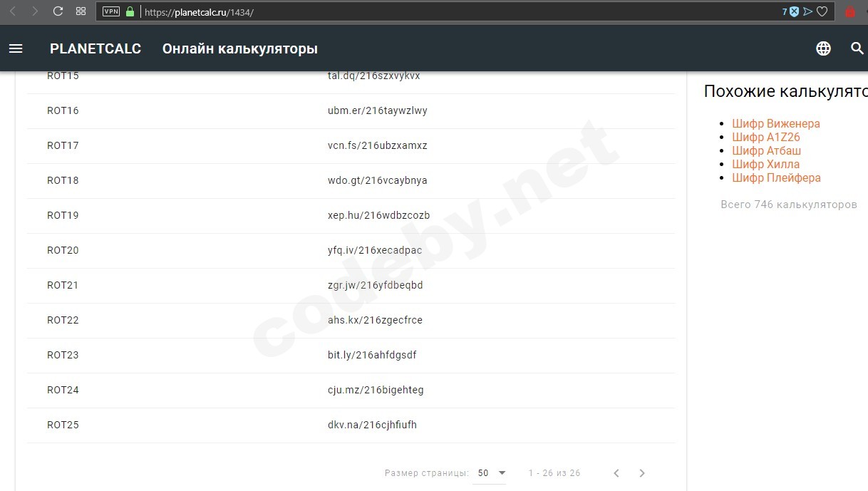Click the PLANETCALC logo title
The width and height of the screenshot is (868, 491).
tap(95, 48)
